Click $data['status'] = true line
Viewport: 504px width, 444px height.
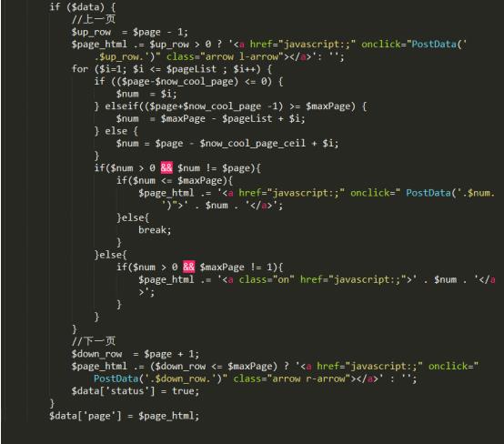135,391
